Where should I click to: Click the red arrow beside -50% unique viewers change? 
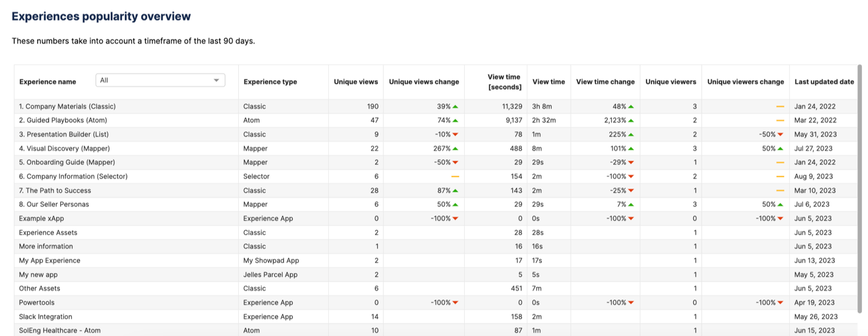coord(781,134)
